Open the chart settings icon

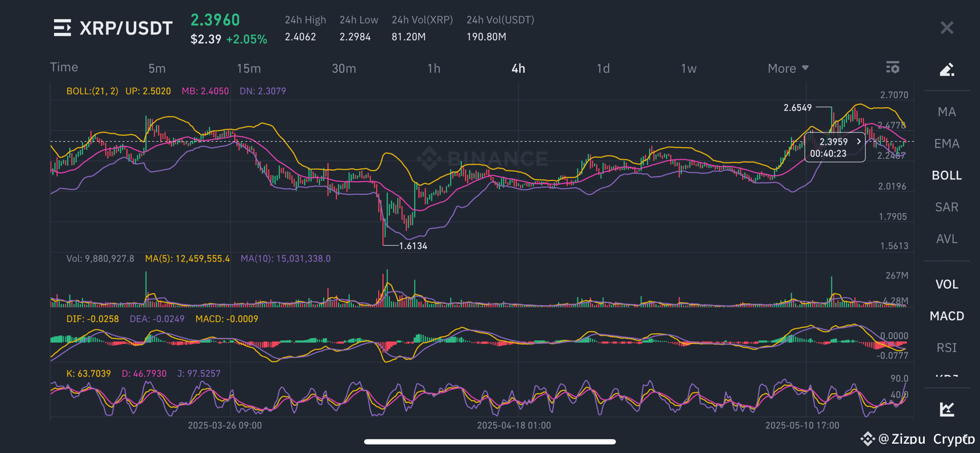(892, 67)
